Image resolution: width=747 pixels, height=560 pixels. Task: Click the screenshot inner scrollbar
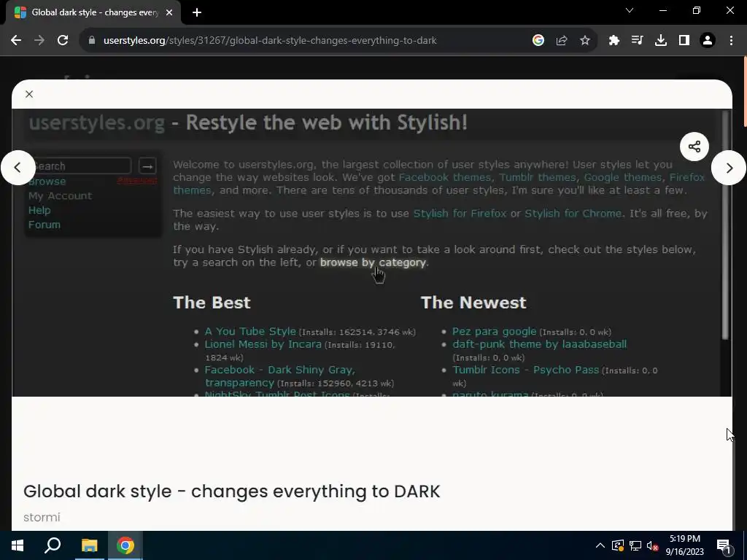click(x=726, y=225)
